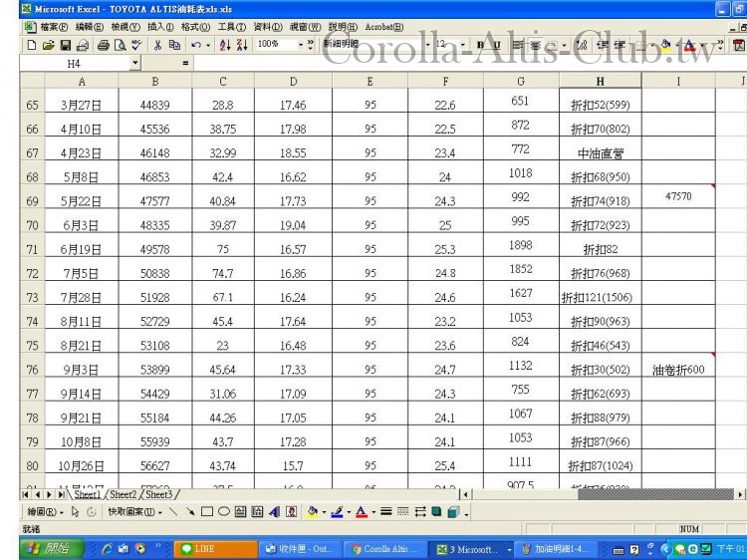Open the Acrobat(B) menu
Screen dimensions: 747x560
point(384,27)
